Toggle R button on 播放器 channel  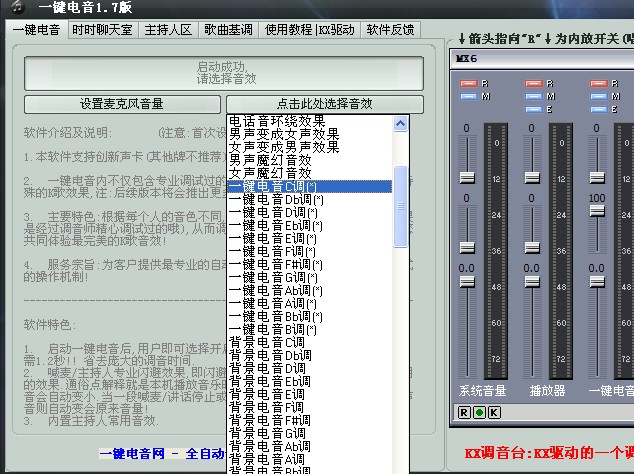(535, 83)
